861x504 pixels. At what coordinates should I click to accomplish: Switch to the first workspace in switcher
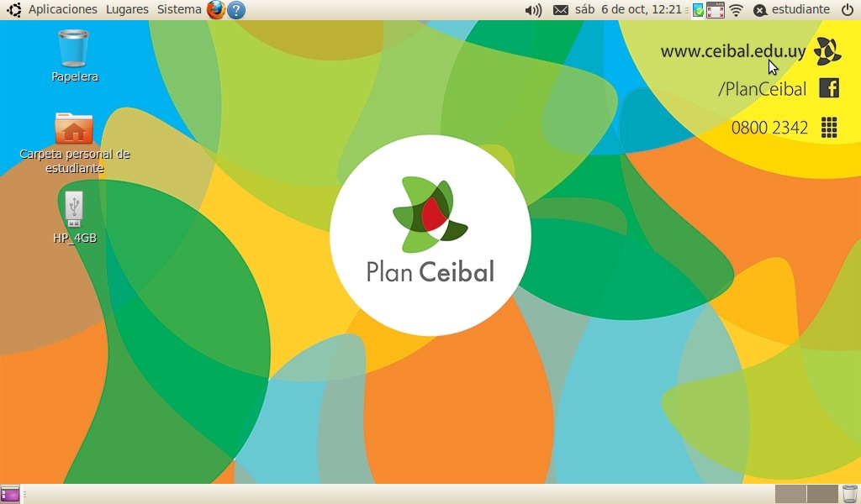pos(790,494)
